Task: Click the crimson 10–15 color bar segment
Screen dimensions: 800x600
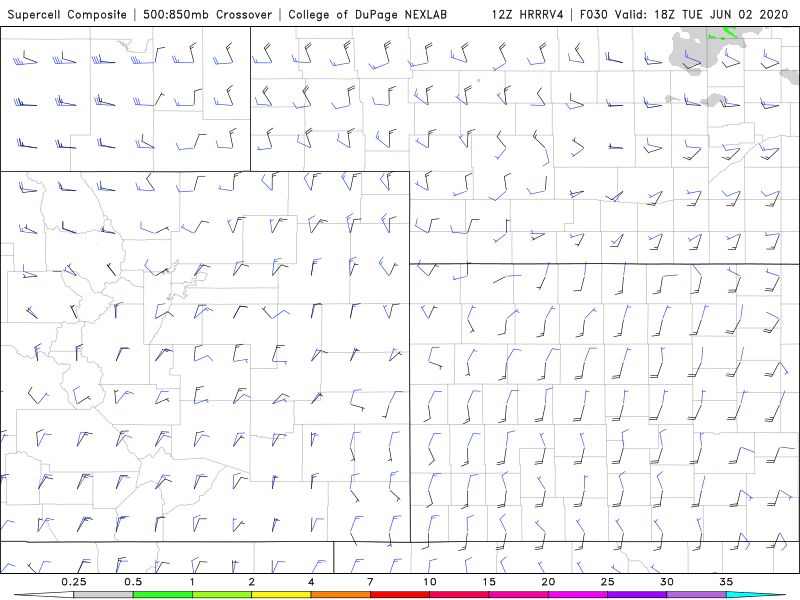Action: [459, 595]
